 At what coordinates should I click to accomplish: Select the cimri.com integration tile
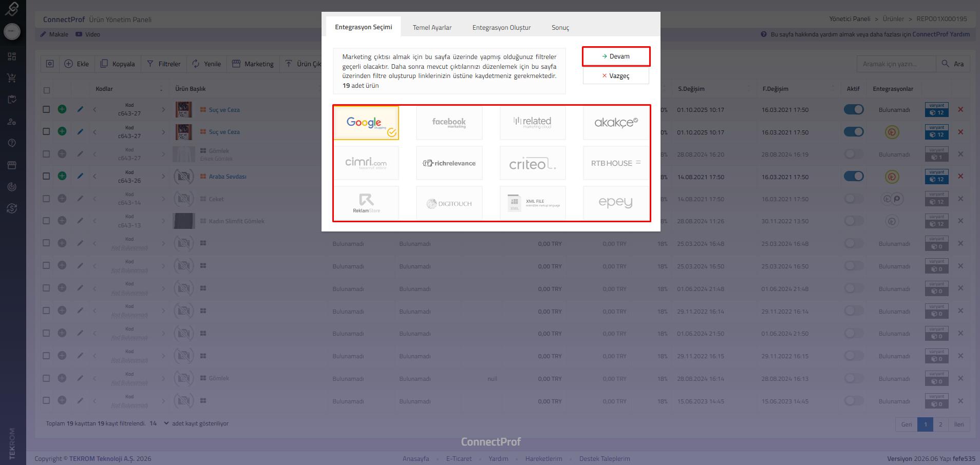tap(366, 163)
